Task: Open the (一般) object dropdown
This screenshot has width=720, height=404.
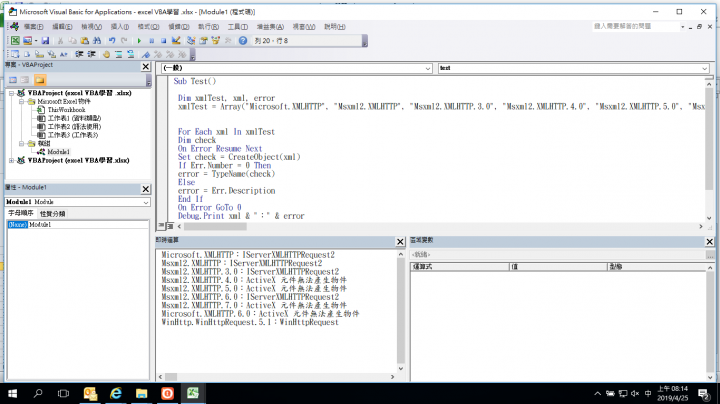Action: 428,68
